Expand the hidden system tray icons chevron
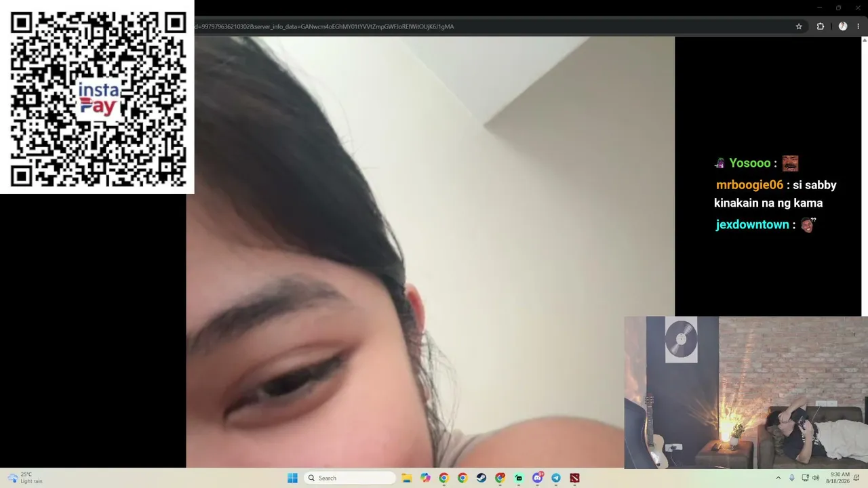868x488 pixels. (778, 478)
